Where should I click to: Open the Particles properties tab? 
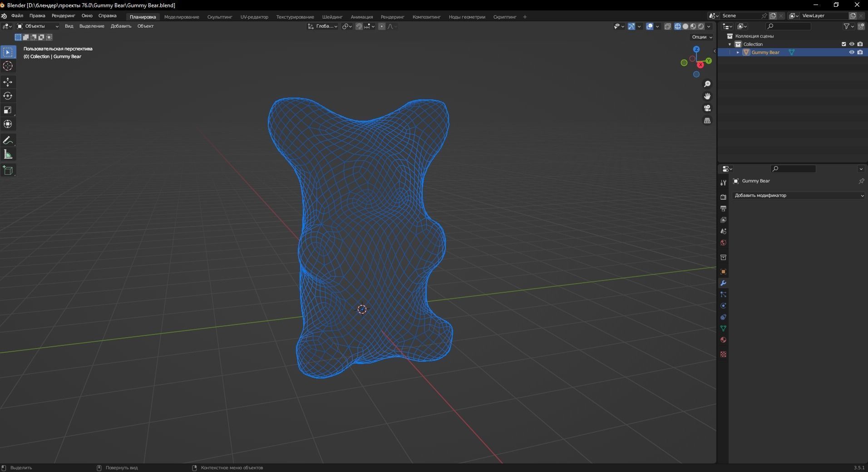point(723,295)
